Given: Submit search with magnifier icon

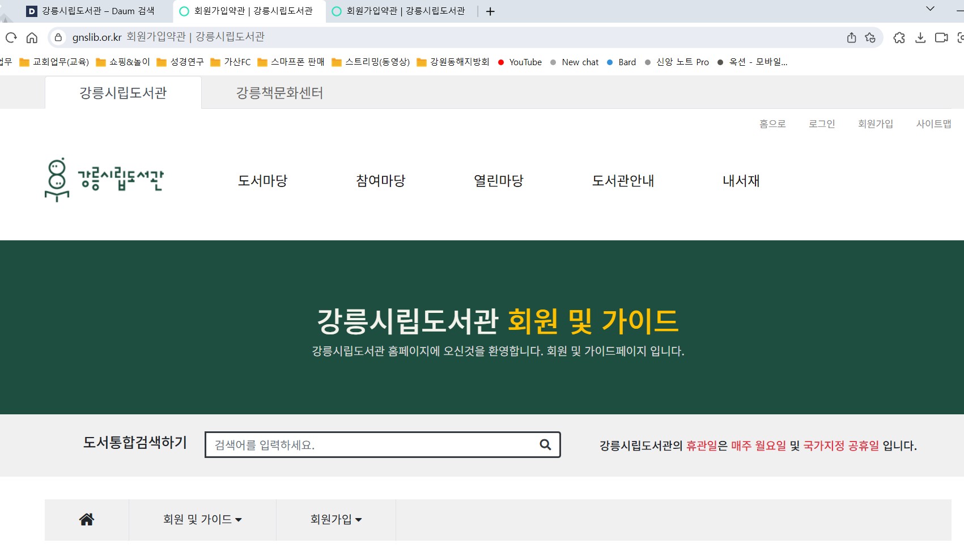Looking at the screenshot, I should (545, 444).
